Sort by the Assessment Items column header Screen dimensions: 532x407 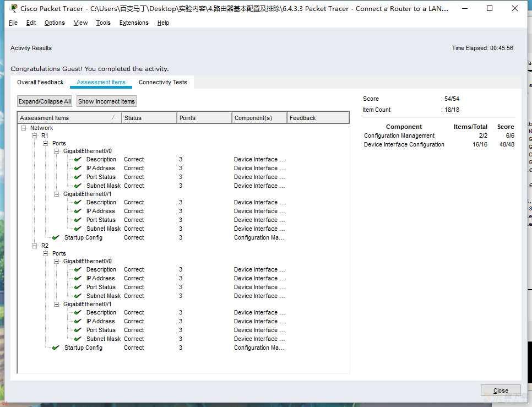[x=69, y=118]
